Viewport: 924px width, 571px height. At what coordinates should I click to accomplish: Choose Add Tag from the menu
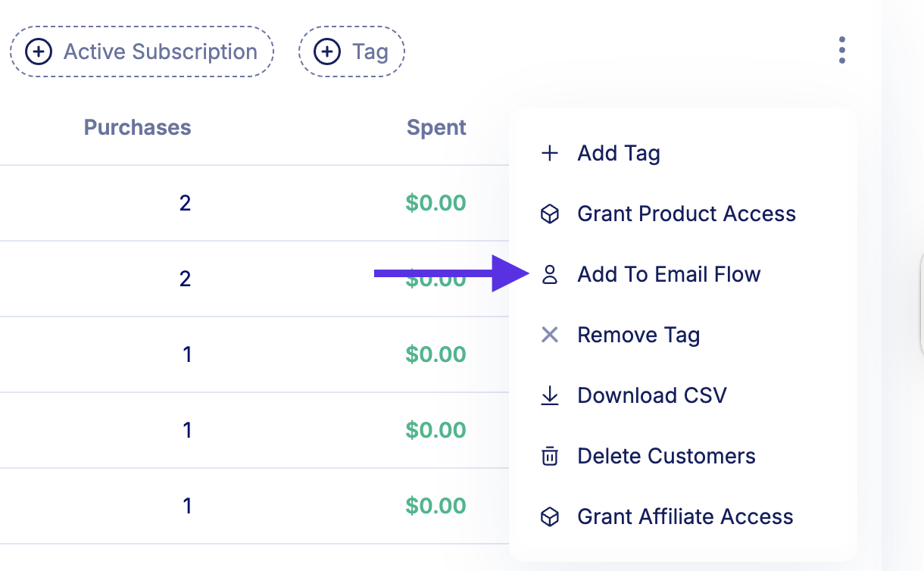618,154
